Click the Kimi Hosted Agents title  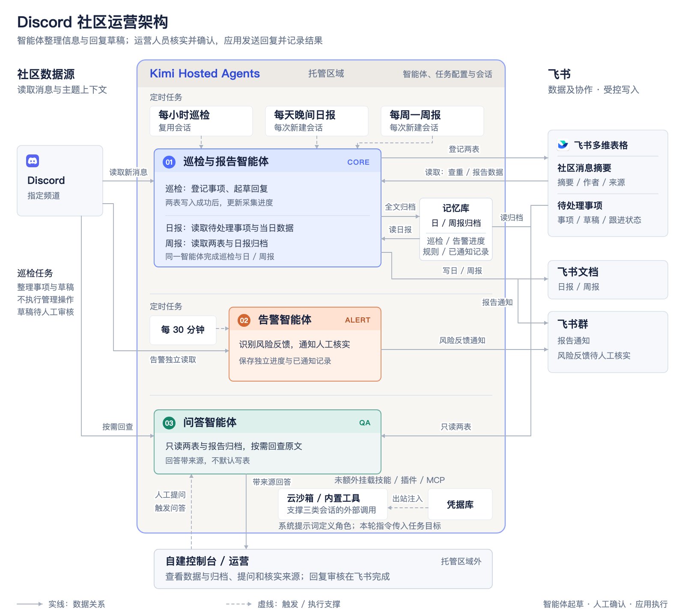pos(205,74)
